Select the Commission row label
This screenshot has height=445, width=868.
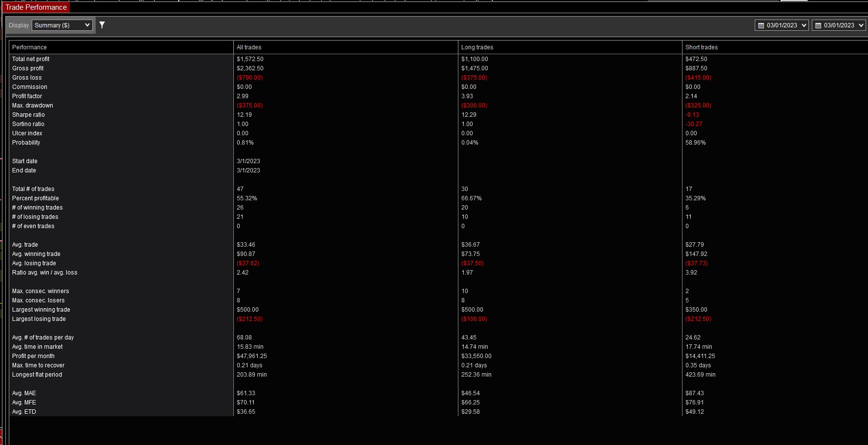pos(30,87)
